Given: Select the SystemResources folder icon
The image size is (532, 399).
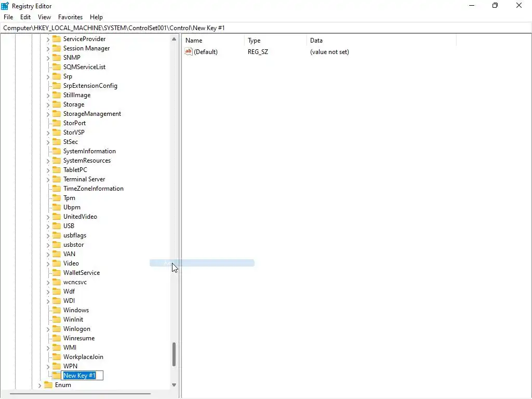Looking at the screenshot, I should 56,161.
